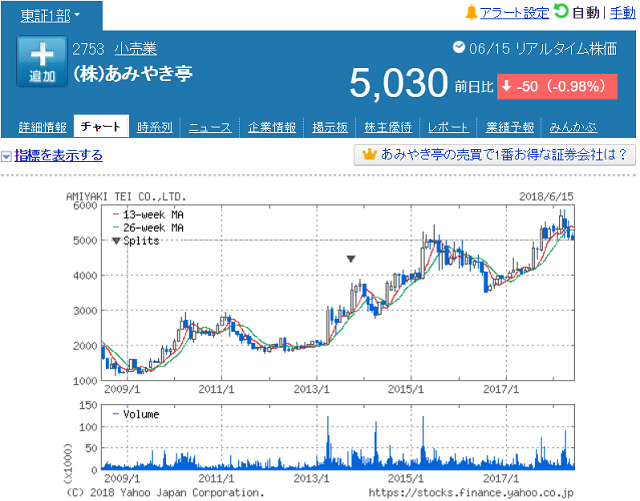Image resolution: width=640 pixels, height=501 pixels.
Task: Switch to 手動 update mode
Action: pos(623,13)
